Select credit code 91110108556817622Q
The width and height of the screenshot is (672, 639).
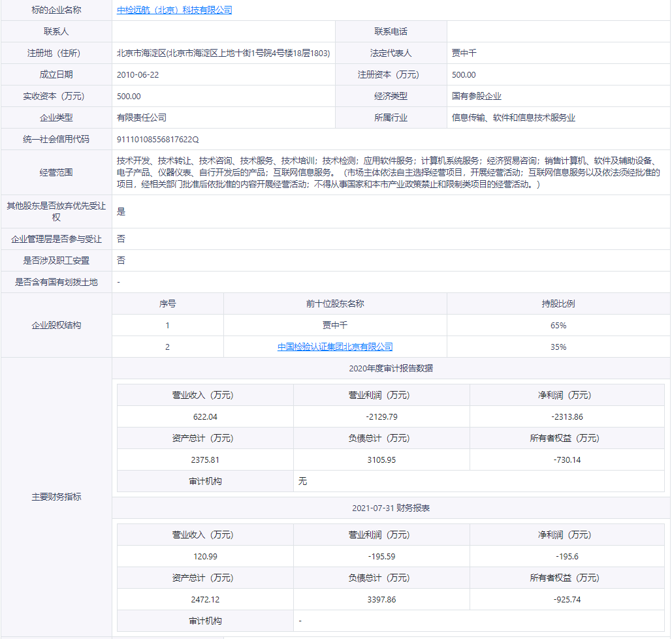(158, 139)
